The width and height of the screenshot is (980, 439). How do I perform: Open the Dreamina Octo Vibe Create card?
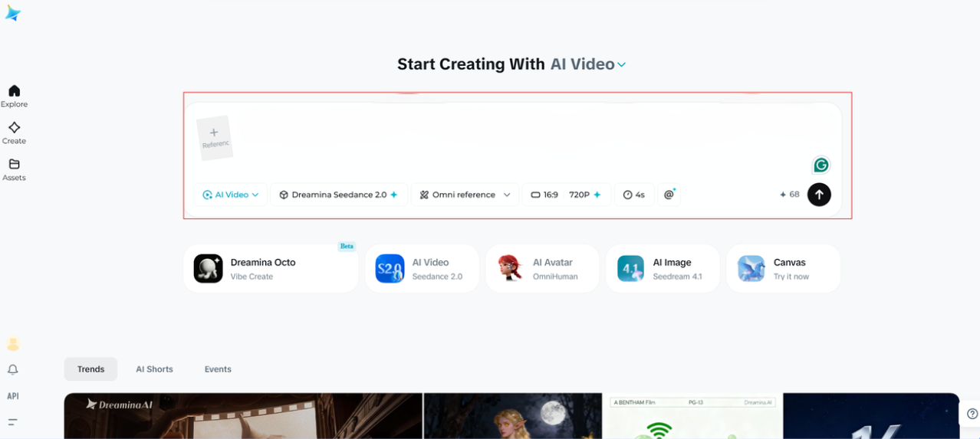(271, 269)
